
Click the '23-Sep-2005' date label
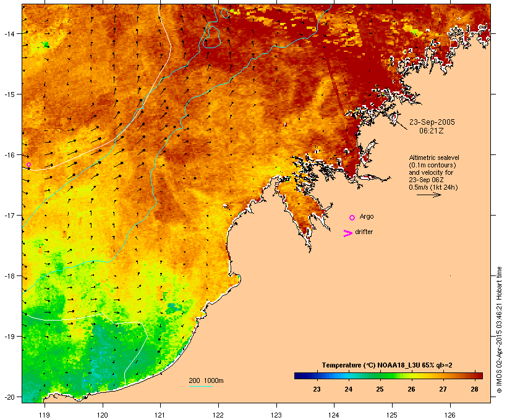(x=432, y=122)
